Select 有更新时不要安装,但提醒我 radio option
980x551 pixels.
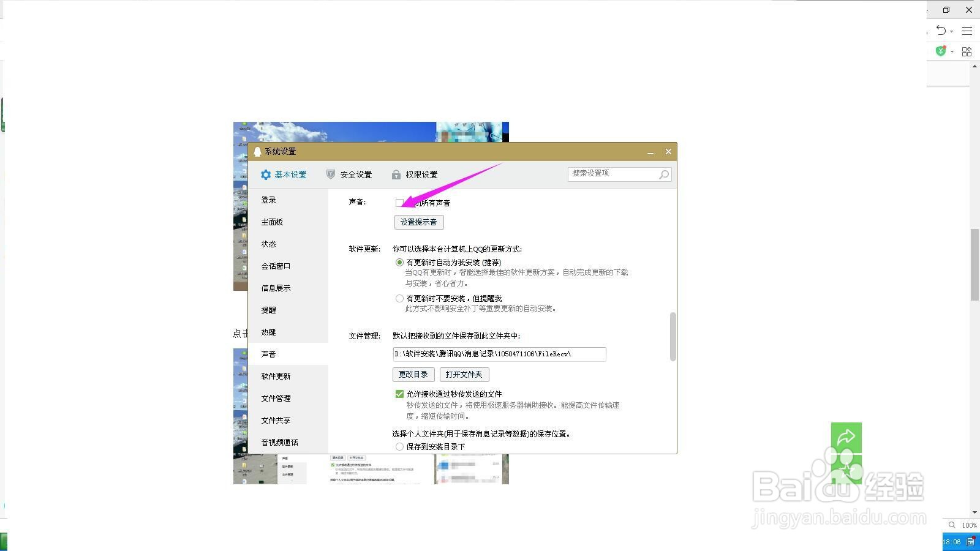399,298
